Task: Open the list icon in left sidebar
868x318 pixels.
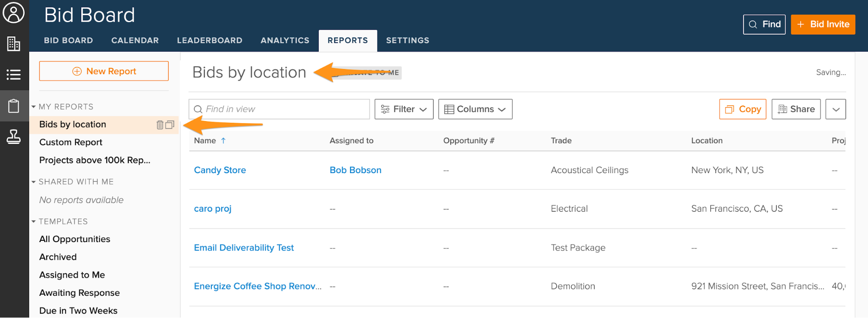Action: point(14,75)
